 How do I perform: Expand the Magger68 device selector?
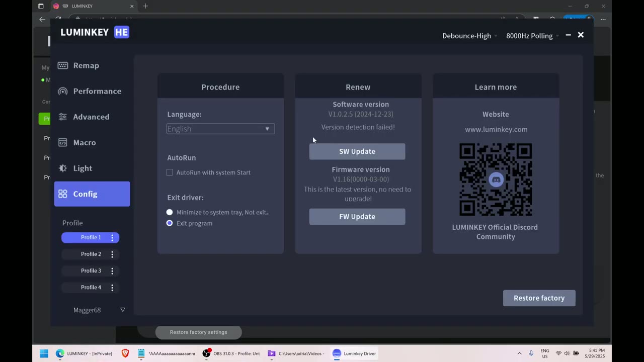[122, 310]
